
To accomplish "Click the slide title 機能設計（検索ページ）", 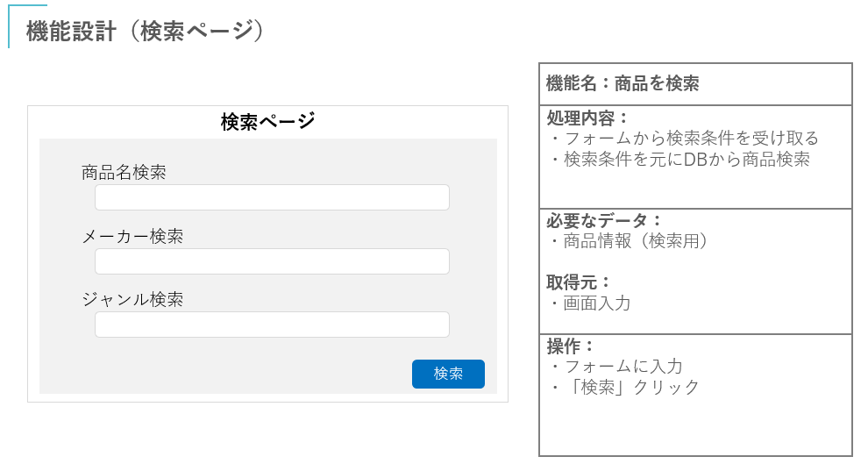I will tap(145, 31).
